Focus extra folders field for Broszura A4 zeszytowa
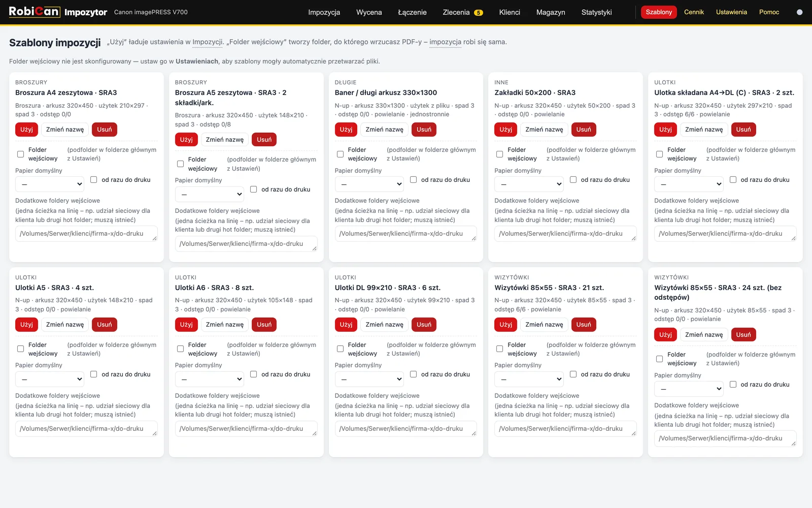The image size is (812, 508). (x=86, y=234)
